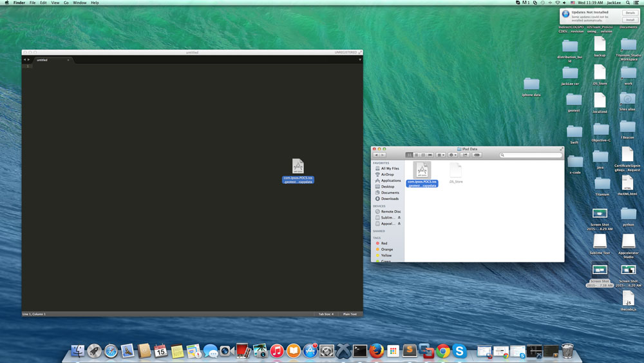Open Downloads in Finder sidebar
Viewport: 644px width, 363px height.
(387, 199)
